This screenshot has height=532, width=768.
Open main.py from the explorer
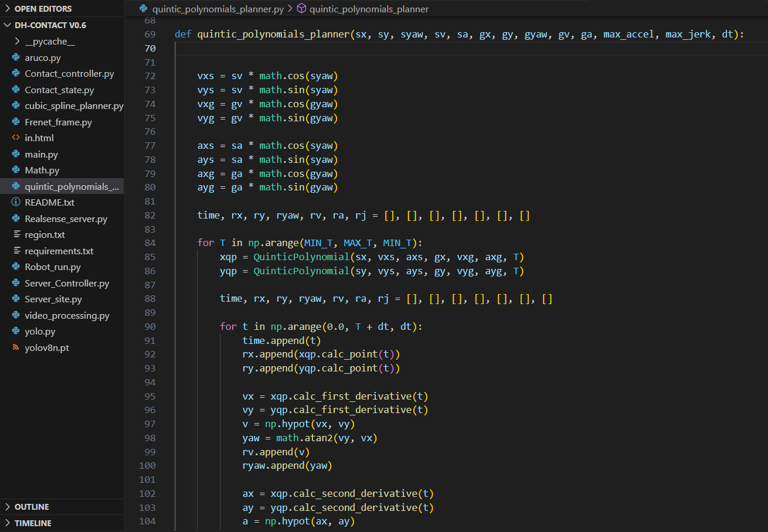click(x=41, y=155)
